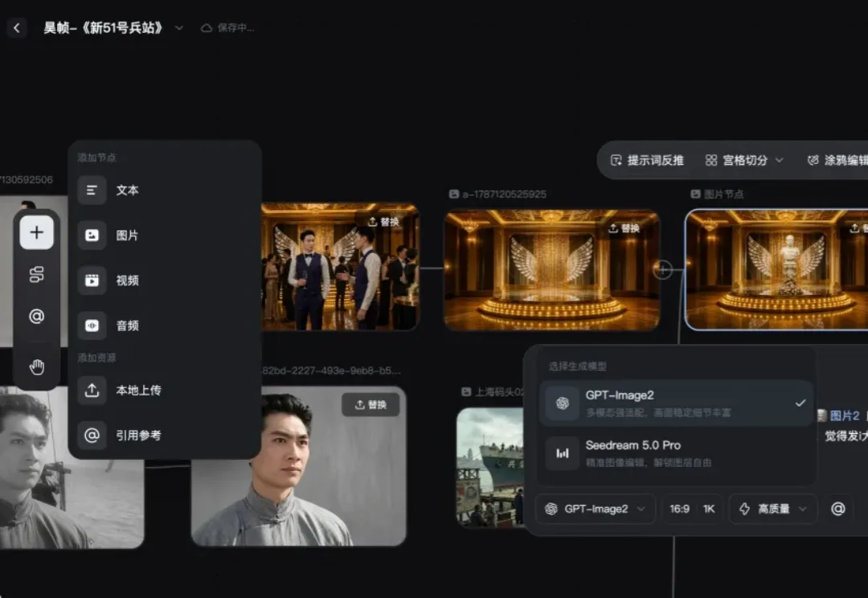Expand the project title dropdown chevron
The width and height of the screenshot is (868, 598).
coord(178,27)
